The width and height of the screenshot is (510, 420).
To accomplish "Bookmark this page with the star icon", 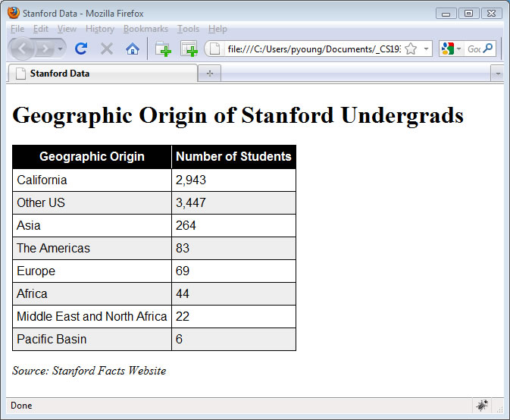I will point(411,49).
